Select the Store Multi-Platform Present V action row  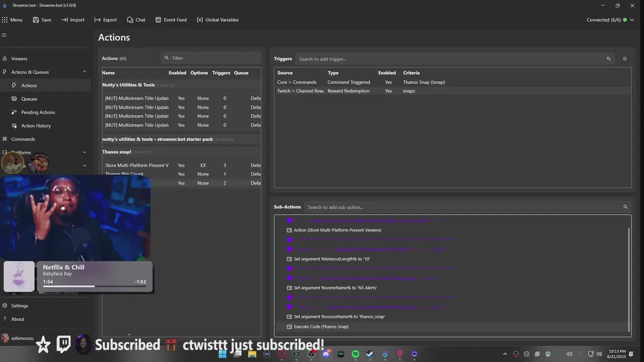click(x=182, y=165)
